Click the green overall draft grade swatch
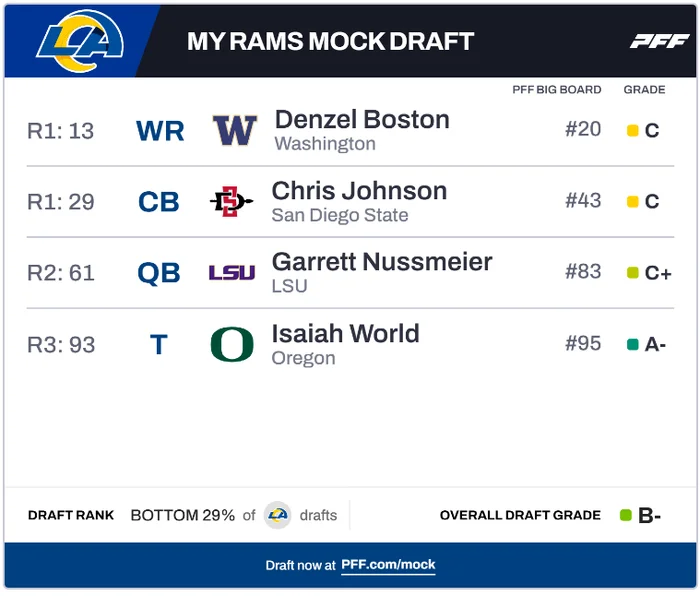This screenshot has height=596, width=700. (626, 516)
